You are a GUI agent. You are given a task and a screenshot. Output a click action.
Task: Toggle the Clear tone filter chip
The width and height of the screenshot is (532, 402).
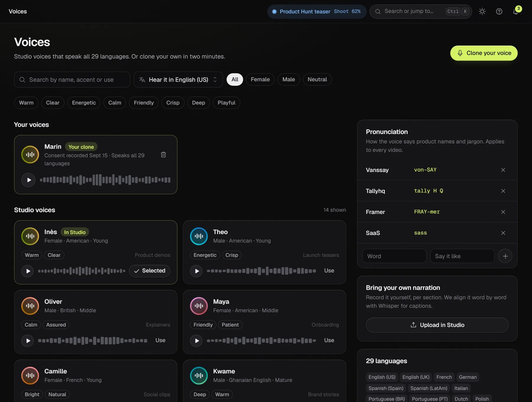(x=53, y=103)
